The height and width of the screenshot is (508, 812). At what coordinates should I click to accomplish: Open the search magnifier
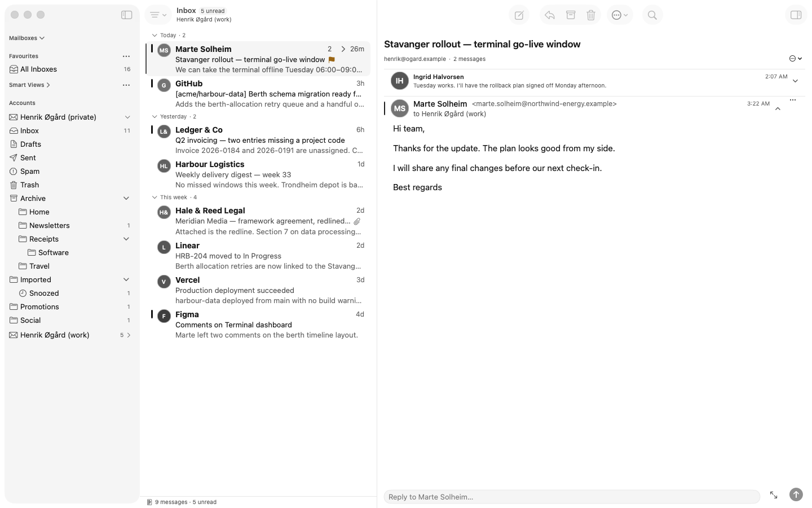[652, 15]
